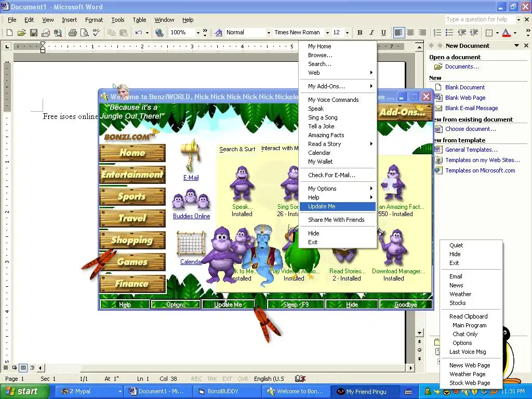532x399 pixels.
Task: Select the Search & Surf tab
Action: [x=237, y=149]
